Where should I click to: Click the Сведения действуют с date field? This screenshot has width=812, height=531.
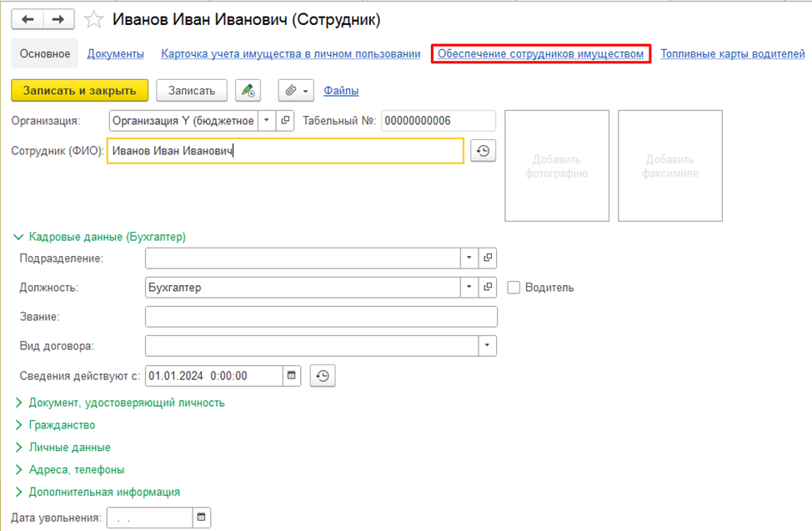[214, 376]
